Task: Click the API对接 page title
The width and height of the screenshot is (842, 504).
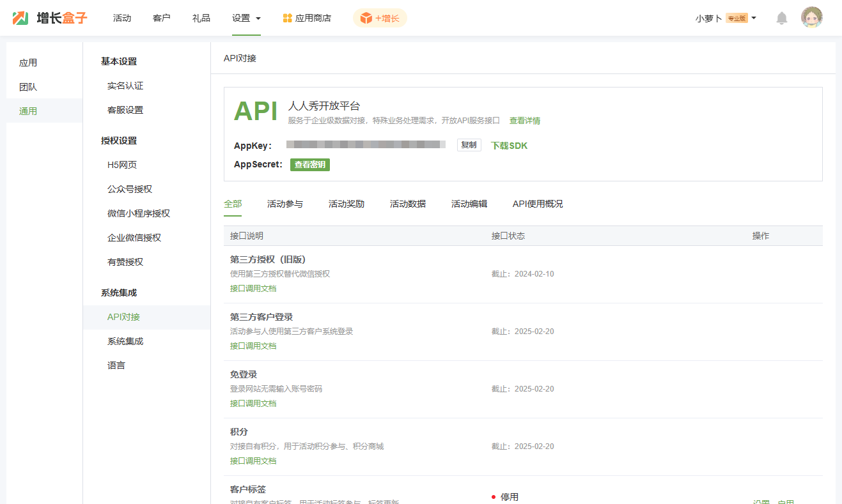Action: (x=240, y=58)
